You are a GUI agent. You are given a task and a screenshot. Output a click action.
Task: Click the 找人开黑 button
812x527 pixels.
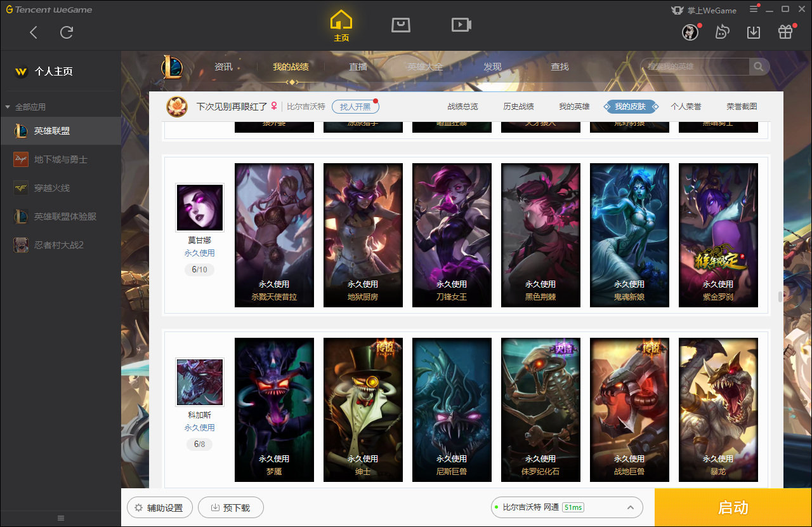coord(355,107)
